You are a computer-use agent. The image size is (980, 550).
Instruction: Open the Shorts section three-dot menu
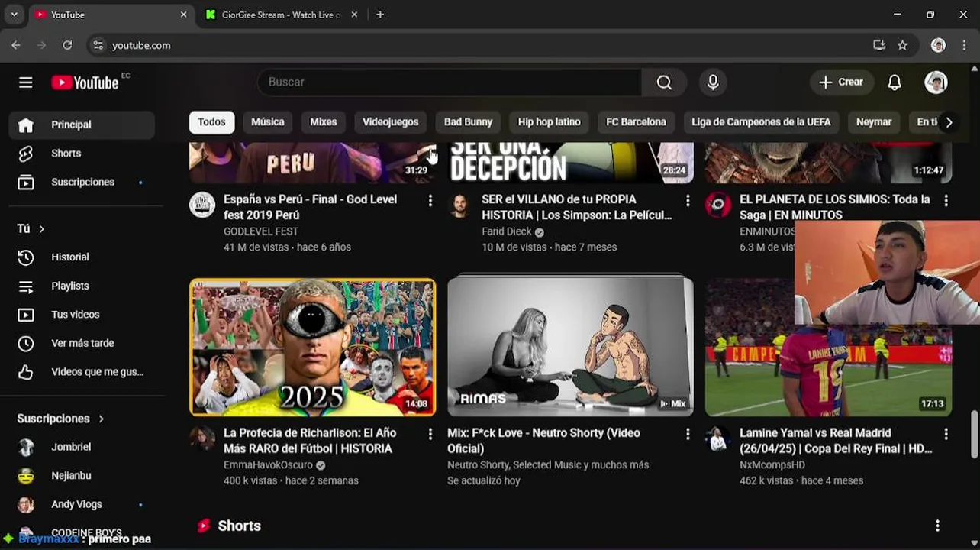(937, 526)
